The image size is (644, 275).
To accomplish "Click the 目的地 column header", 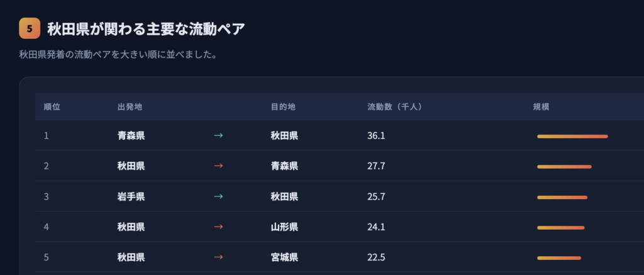I will coord(283,107).
